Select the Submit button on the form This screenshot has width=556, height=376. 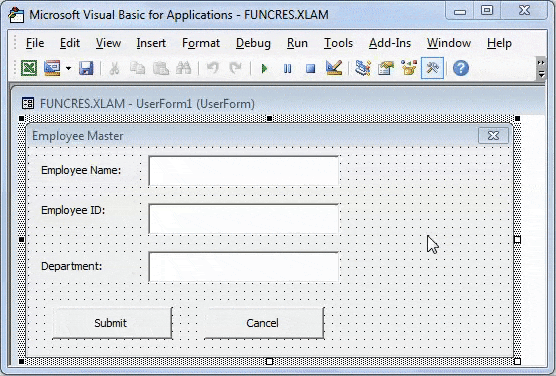(x=112, y=323)
